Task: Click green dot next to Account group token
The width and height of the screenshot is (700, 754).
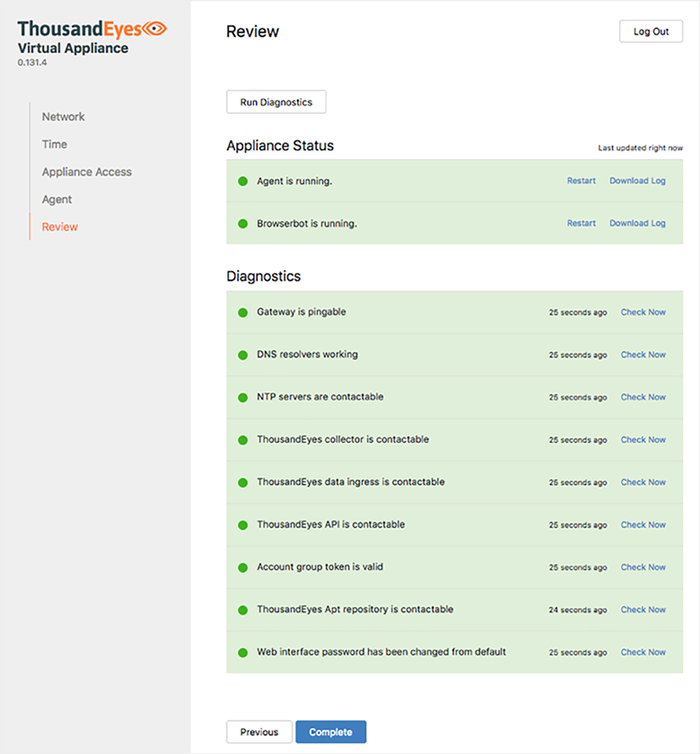Action: coord(242,567)
